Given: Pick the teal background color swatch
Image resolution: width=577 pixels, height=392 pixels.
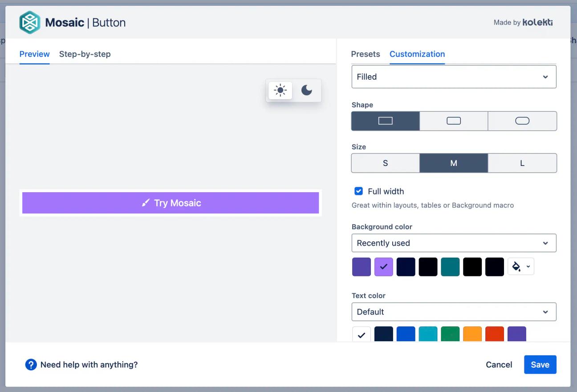Looking at the screenshot, I should click(x=450, y=266).
